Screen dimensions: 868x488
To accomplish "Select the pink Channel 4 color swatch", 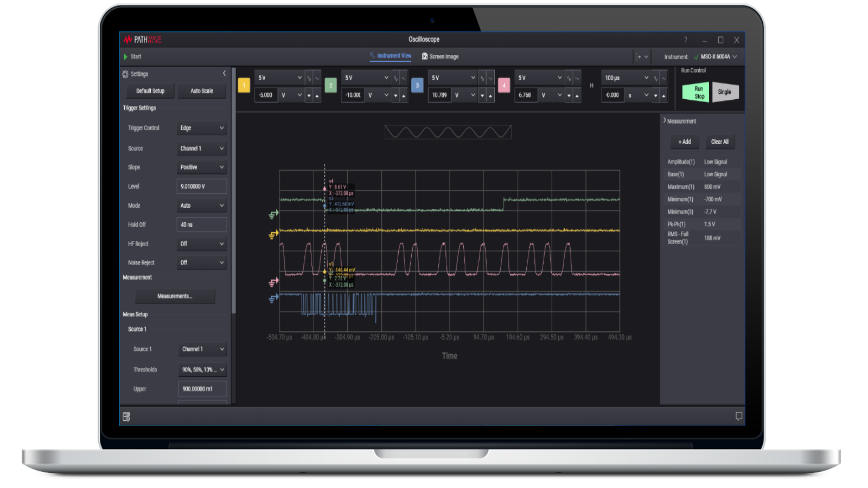I will (503, 86).
